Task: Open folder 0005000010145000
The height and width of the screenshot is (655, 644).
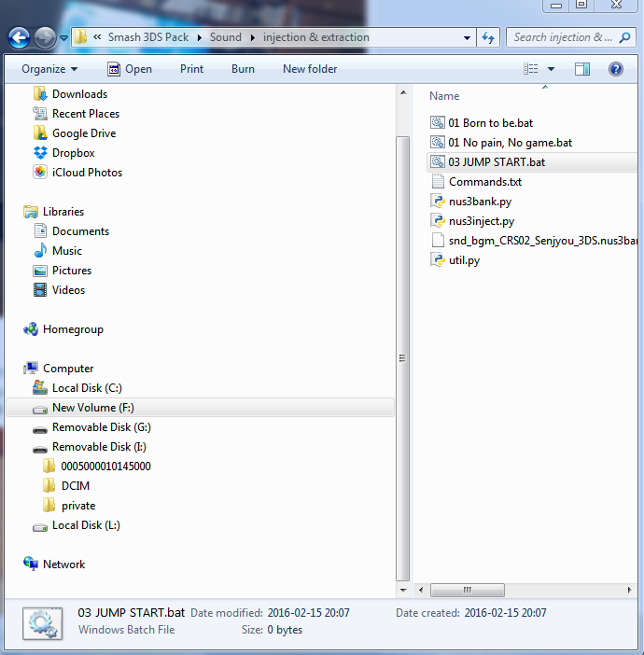Action: tap(96, 467)
